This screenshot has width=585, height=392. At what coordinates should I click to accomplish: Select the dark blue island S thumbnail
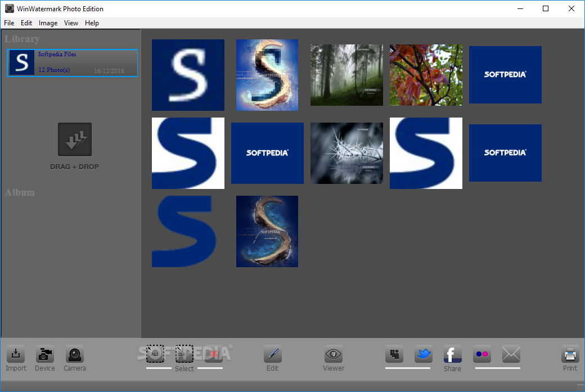267,231
